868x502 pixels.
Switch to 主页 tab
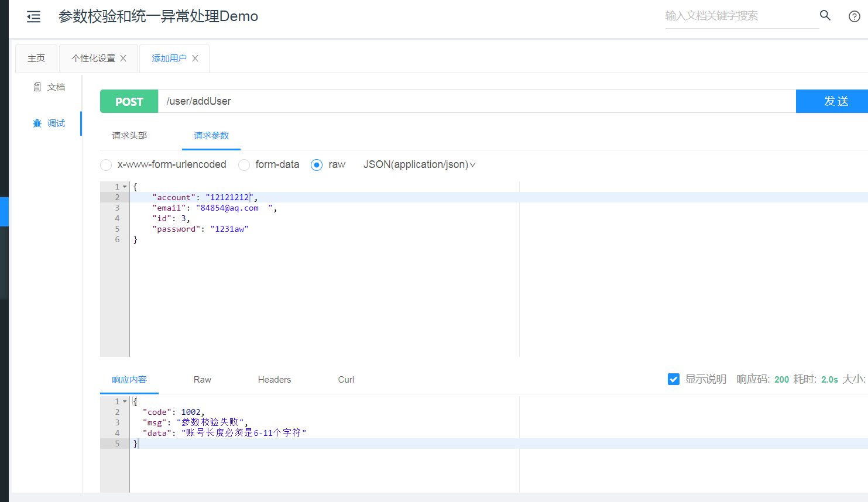(x=36, y=59)
